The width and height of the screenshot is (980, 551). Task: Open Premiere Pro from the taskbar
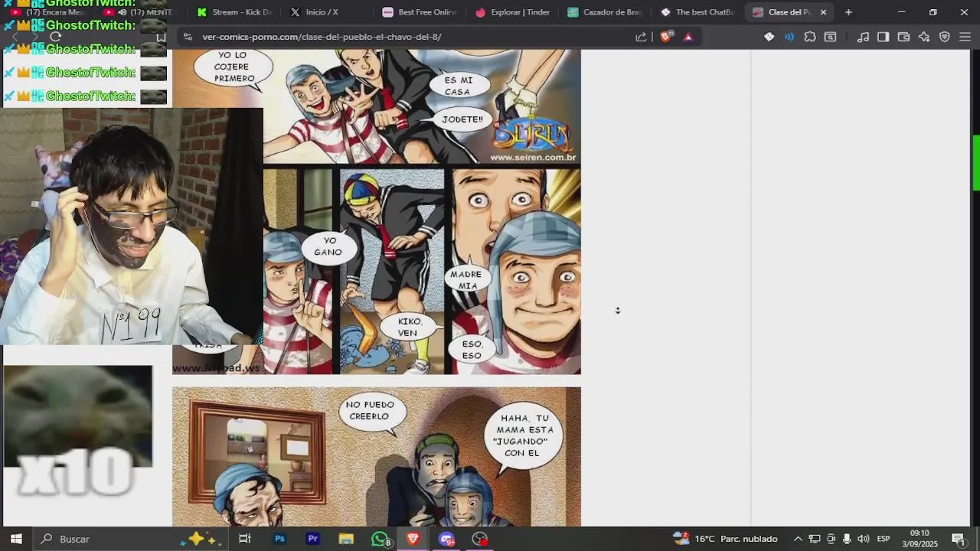[312, 539]
